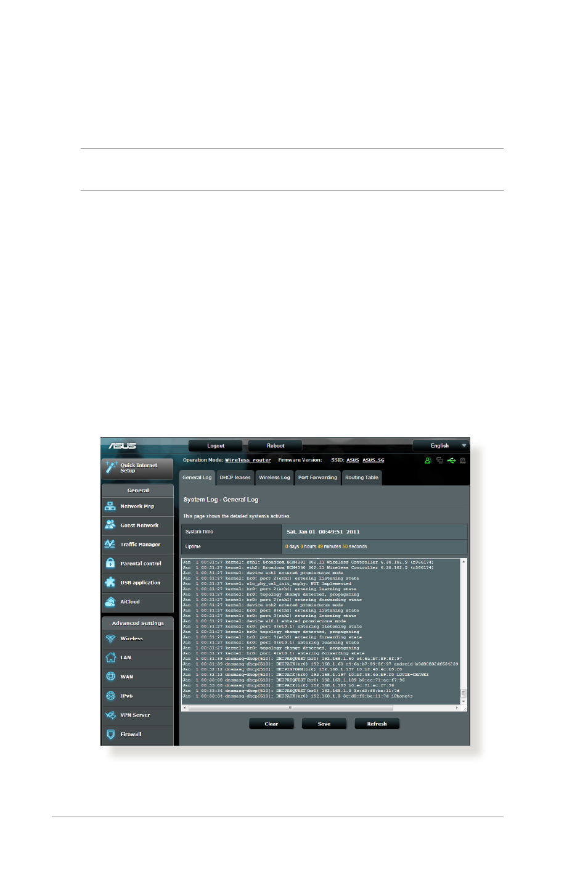This screenshot has width=588, height=874.
Task: Open USB application puzzle icon
Action: 110,582
